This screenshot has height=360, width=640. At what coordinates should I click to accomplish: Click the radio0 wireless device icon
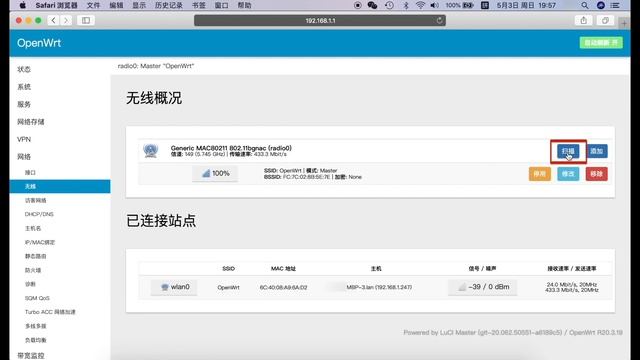(x=151, y=151)
